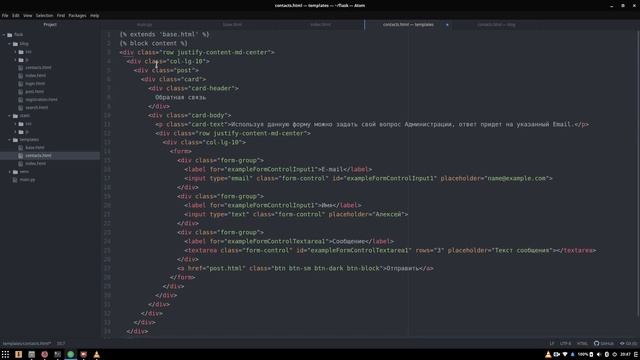Open base.html under templates
The image size is (640, 360).
tap(35, 148)
